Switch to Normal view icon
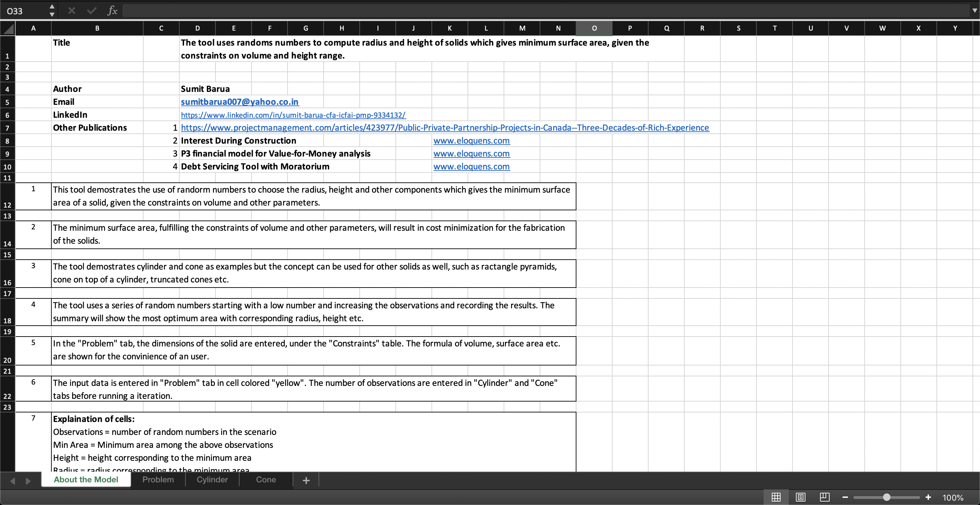Viewport: 980px width, 505px height. click(776, 497)
